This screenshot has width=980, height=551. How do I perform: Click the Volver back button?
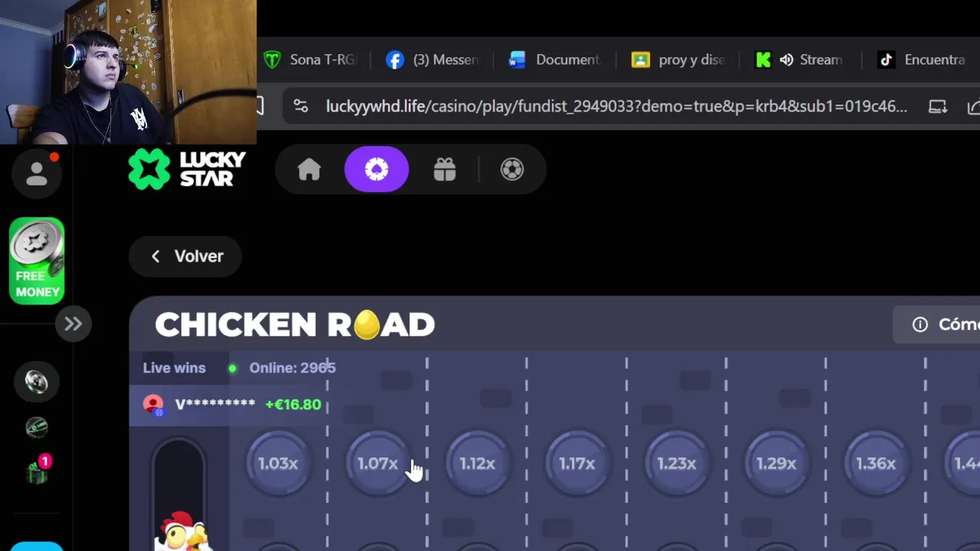185,256
